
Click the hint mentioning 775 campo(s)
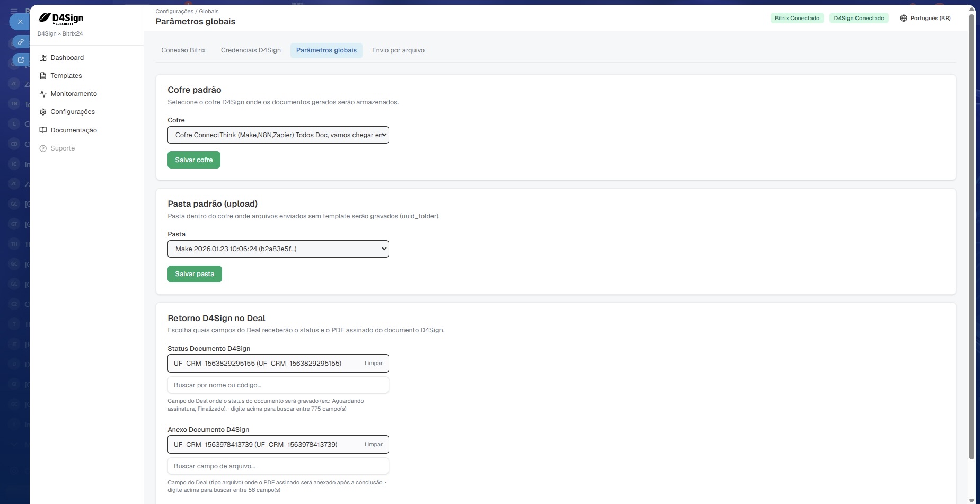266,405
